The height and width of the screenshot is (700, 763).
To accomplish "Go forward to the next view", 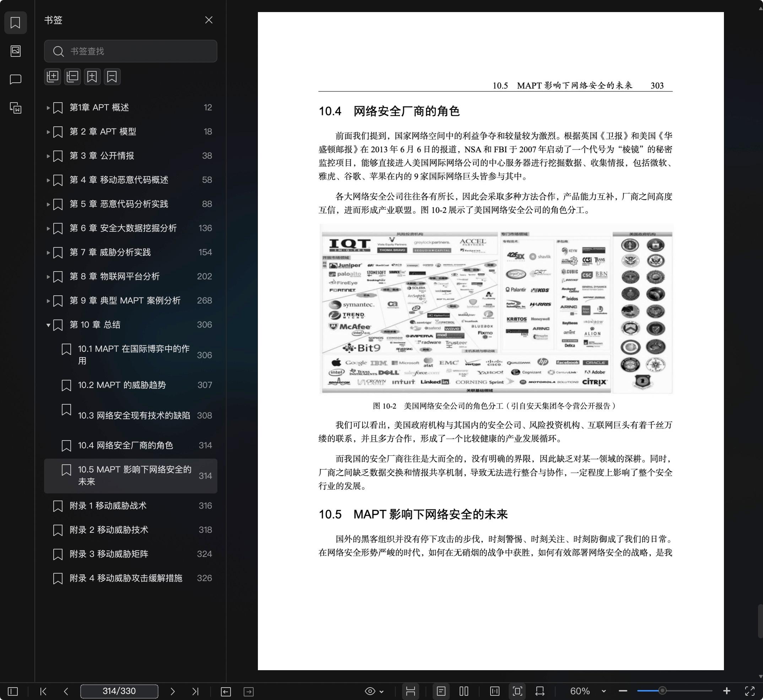I will [249, 691].
